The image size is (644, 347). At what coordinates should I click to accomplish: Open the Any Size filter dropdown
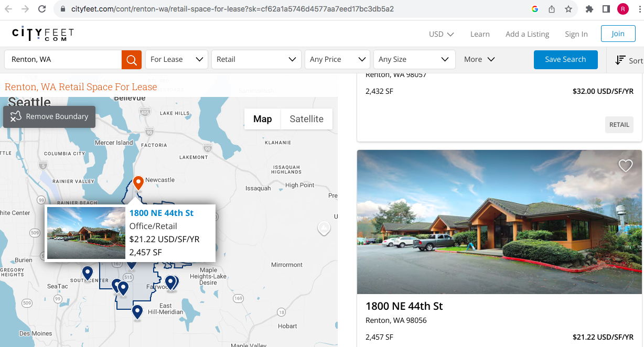tap(414, 59)
